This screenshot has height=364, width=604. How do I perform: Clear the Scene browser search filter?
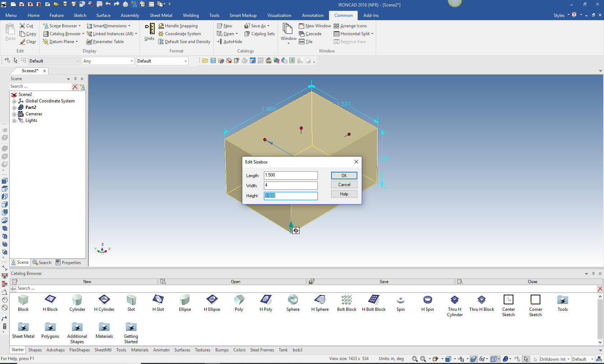coord(75,87)
